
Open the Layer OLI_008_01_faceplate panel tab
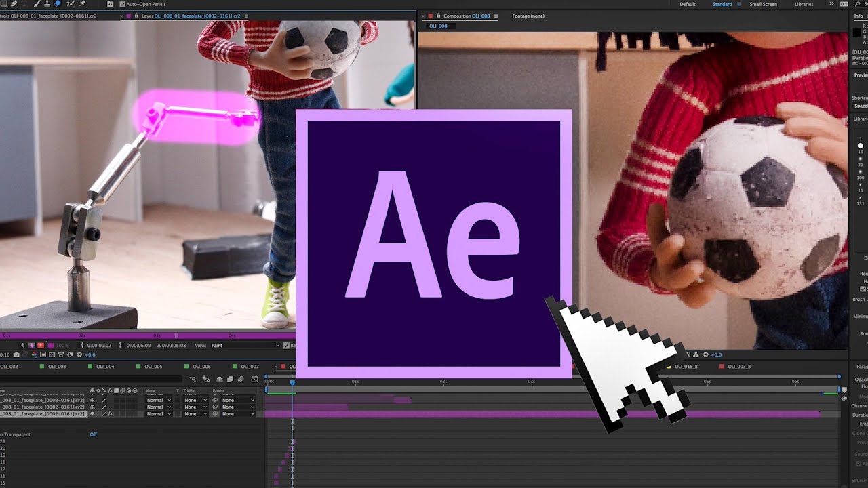click(191, 16)
